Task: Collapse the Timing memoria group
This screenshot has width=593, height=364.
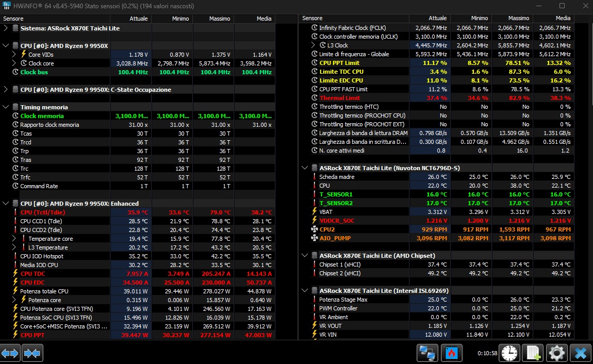Action: (x=5, y=107)
